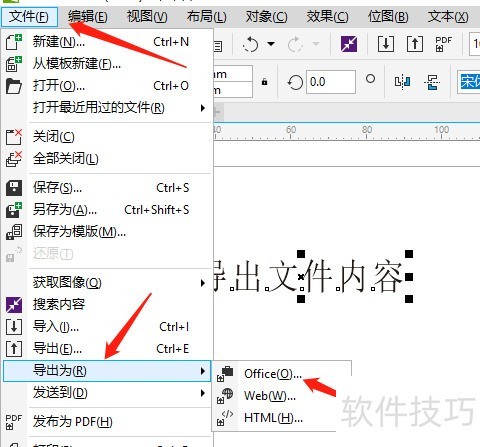Open the 文本(X) menu
The width and height of the screenshot is (480, 447).
[448, 17]
